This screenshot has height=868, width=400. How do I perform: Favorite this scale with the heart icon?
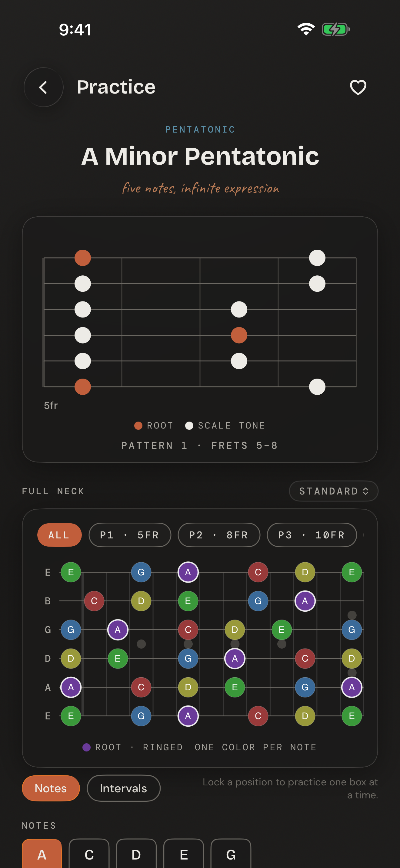coord(358,87)
